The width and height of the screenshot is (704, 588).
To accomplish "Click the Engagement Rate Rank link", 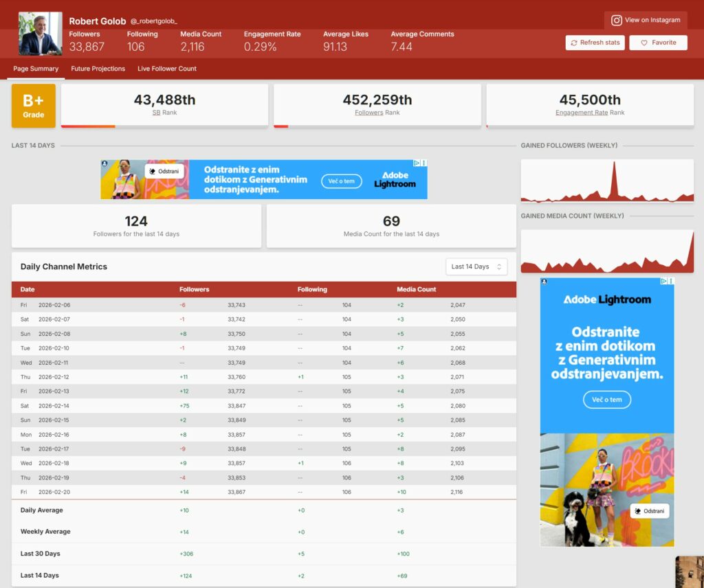I will (x=582, y=113).
